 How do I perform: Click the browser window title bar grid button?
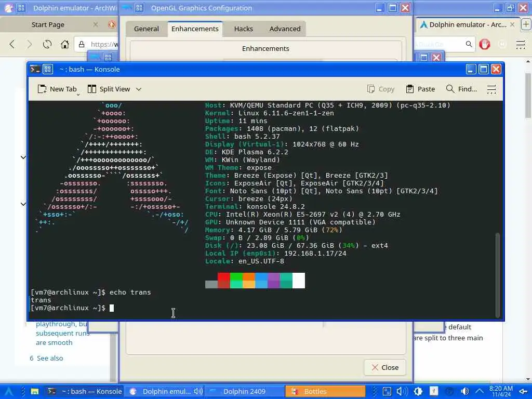click(21, 8)
